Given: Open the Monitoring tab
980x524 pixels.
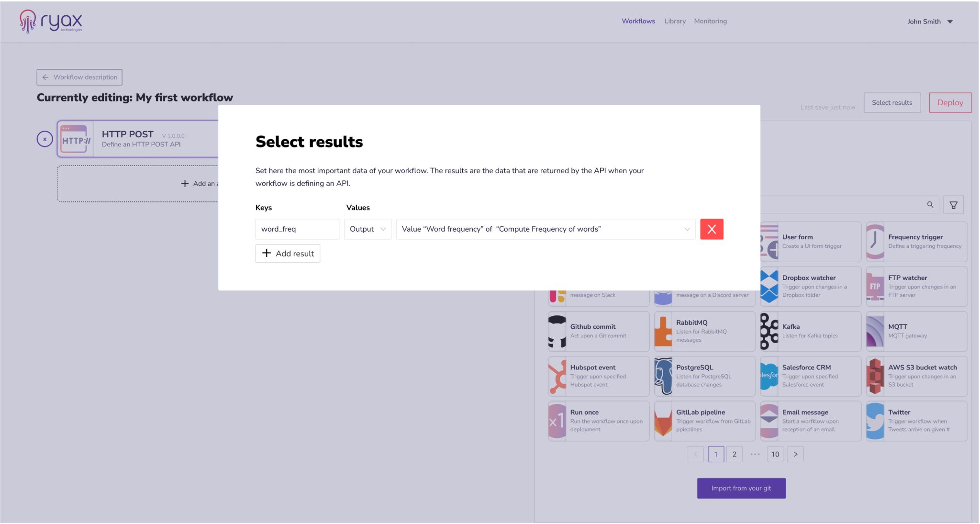Looking at the screenshot, I should (x=710, y=21).
